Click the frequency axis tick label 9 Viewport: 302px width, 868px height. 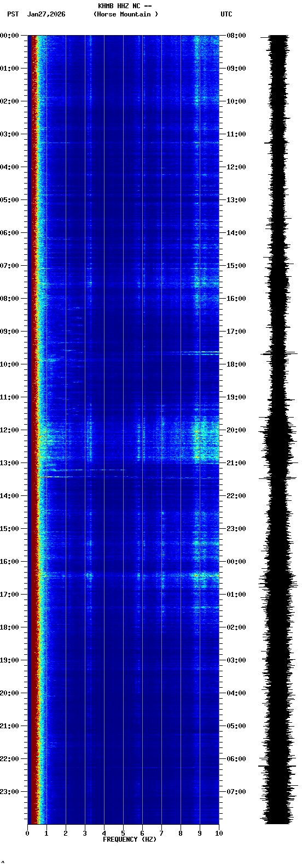[200, 833]
